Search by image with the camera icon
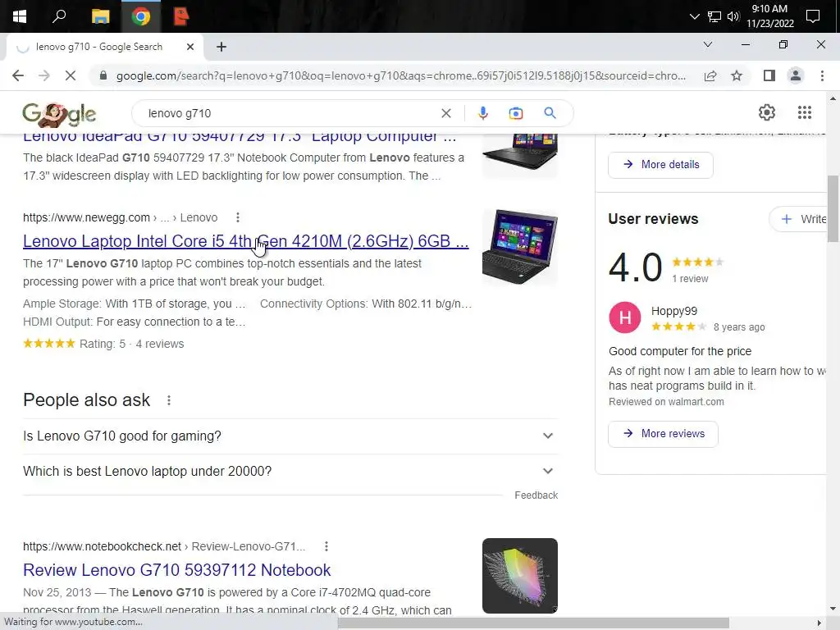This screenshot has height=630, width=840. click(x=515, y=113)
